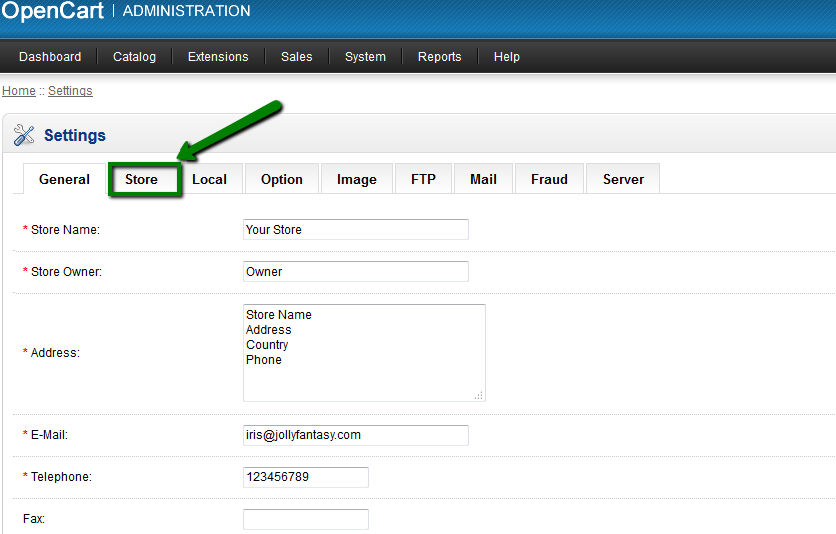Click the OpenCart logo
The height and width of the screenshot is (534, 836).
52,11
